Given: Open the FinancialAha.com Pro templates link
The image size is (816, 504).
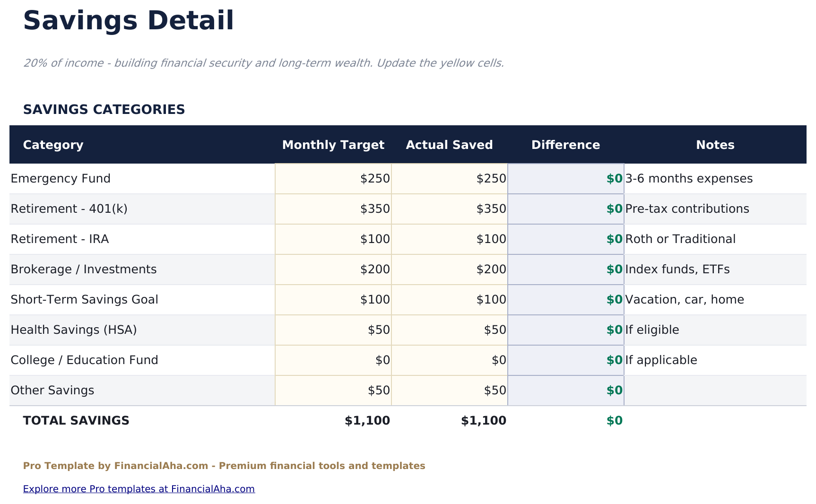Looking at the screenshot, I should coord(139,489).
